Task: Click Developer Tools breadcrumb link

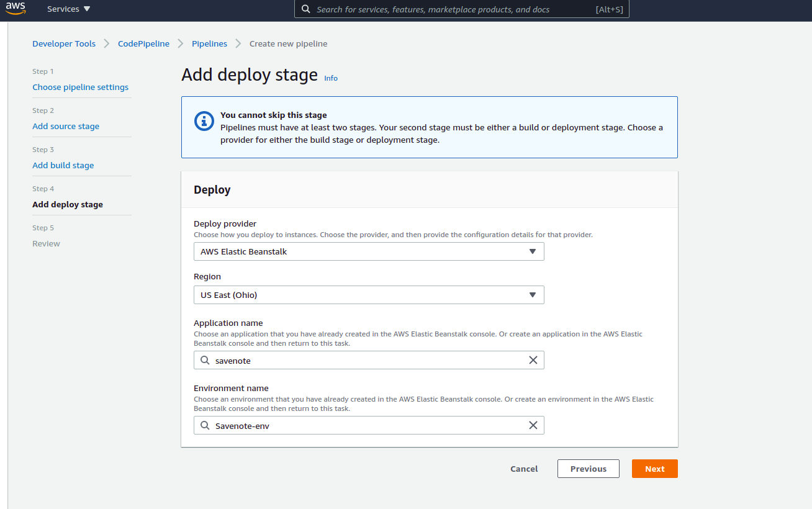Action: click(64, 44)
